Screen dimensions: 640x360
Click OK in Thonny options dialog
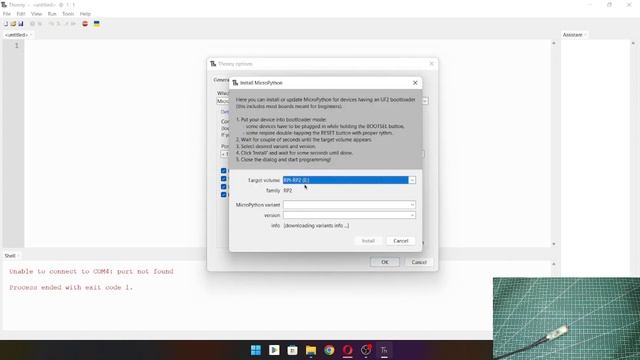pos(384,262)
